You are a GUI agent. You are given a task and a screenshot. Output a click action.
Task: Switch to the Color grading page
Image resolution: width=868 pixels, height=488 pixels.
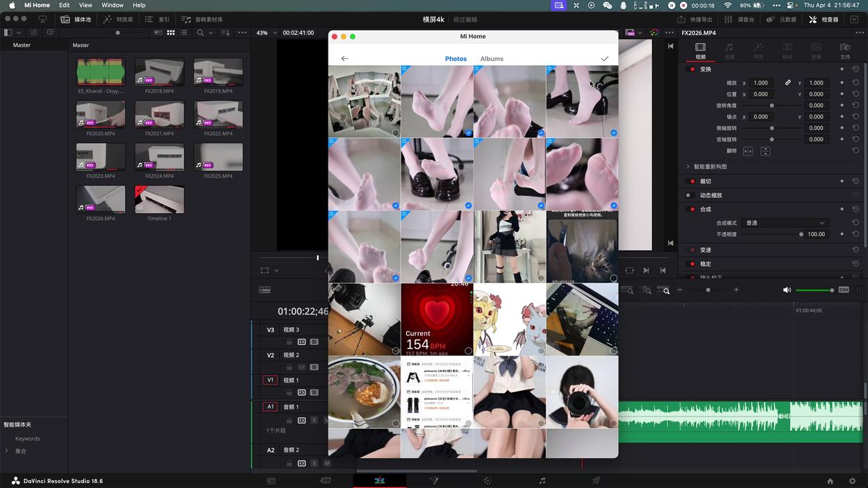pos(487,480)
